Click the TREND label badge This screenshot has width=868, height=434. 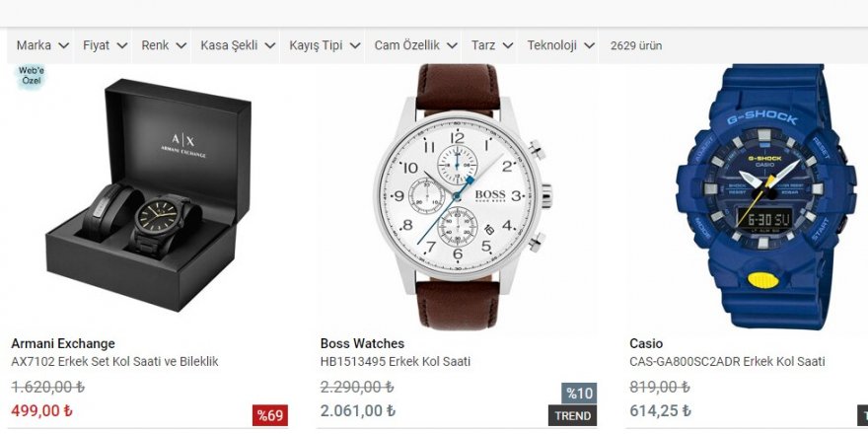573,415
